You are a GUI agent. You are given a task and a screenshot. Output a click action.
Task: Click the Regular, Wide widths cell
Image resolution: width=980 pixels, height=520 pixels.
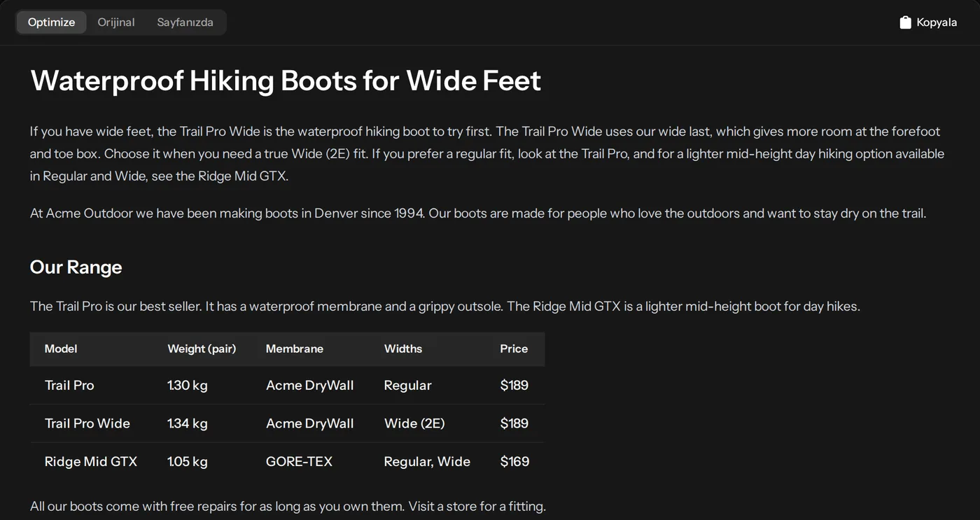pos(427,461)
